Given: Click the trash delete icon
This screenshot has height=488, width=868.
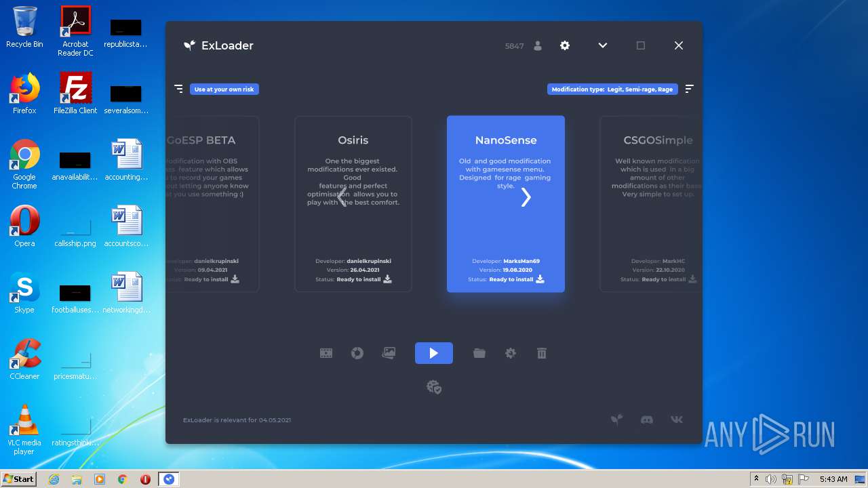Looking at the screenshot, I should pyautogui.click(x=542, y=353).
